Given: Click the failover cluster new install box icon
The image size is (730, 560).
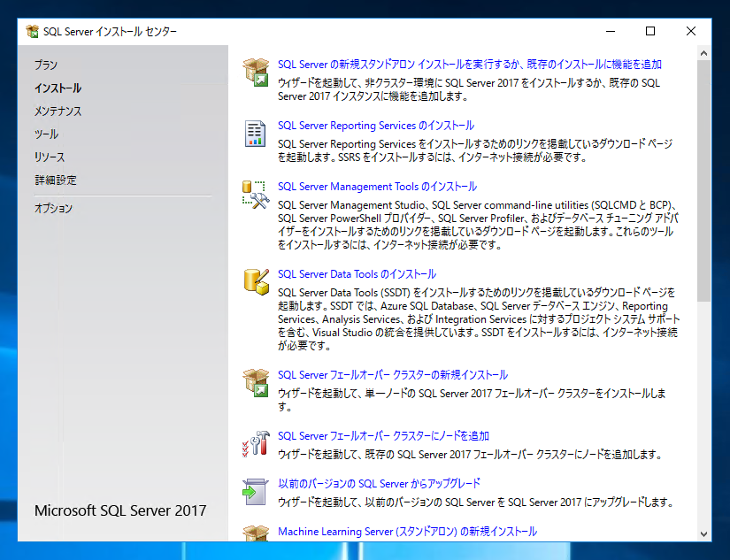Looking at the screenshot, I should coord(256,383).
